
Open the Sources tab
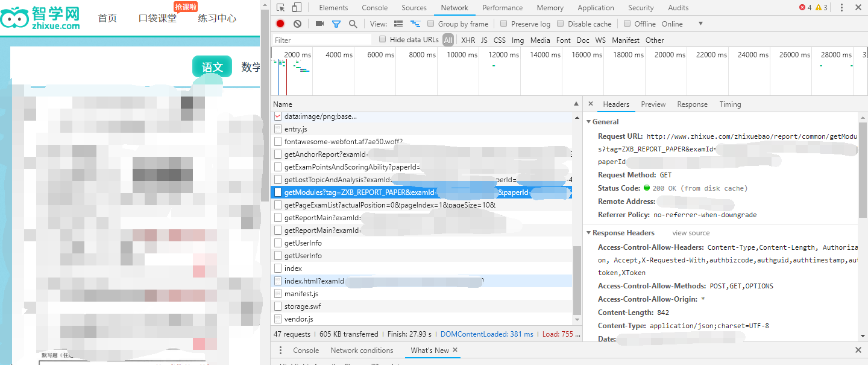click(x=414, y=8)
